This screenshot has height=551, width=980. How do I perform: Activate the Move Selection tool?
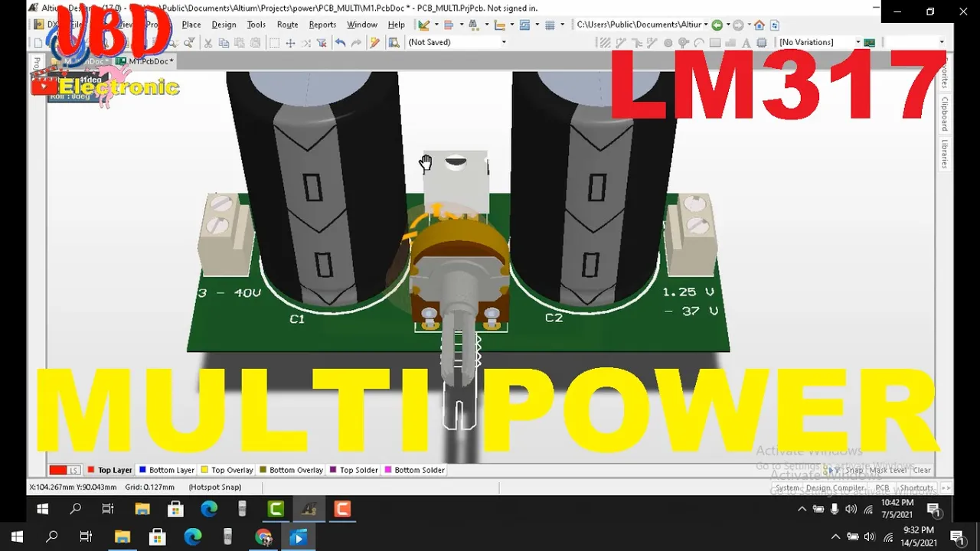290,42
